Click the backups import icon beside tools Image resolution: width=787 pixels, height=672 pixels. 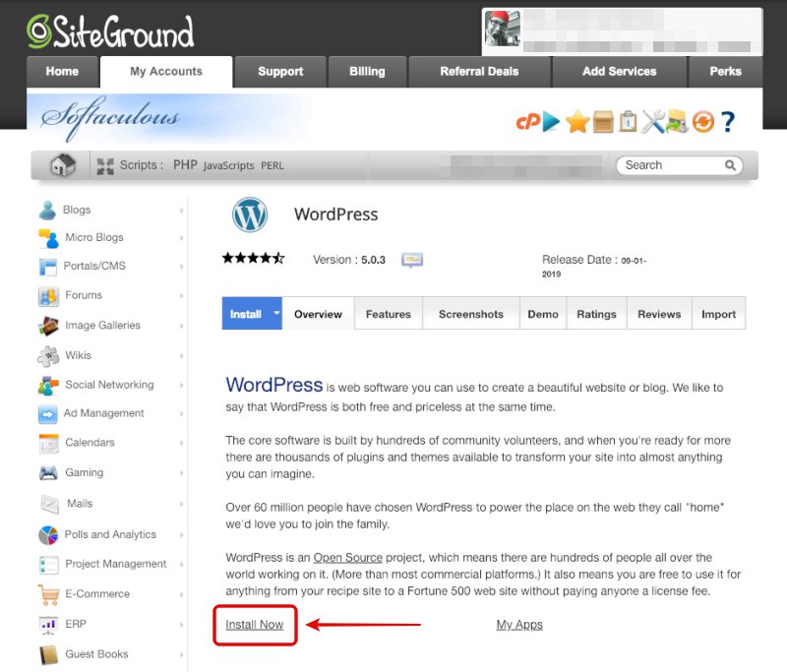677,121
